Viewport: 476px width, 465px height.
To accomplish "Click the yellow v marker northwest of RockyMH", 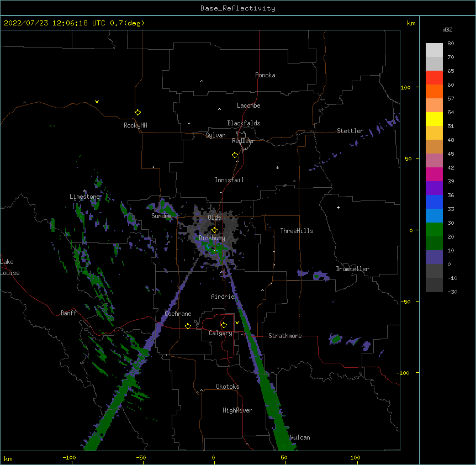I will click(97, 102).
